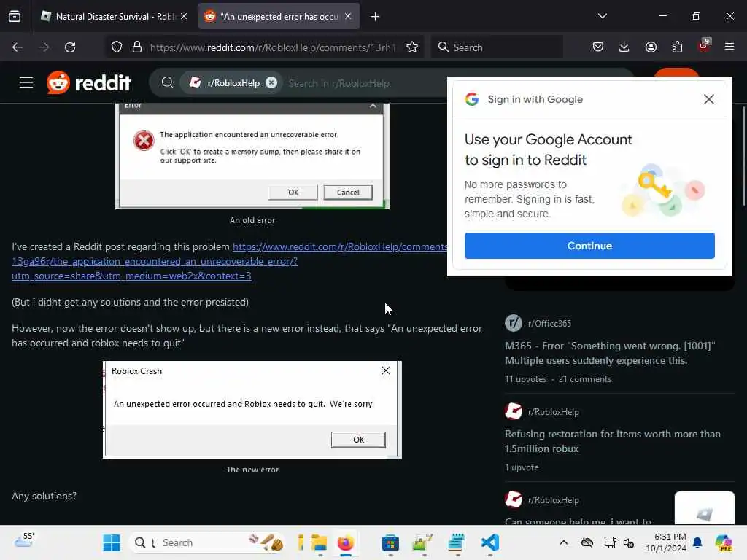Viewport: 747px width, 560px height.
Task: Open the Notepad taskbar icon
Action: coord(457,542)
